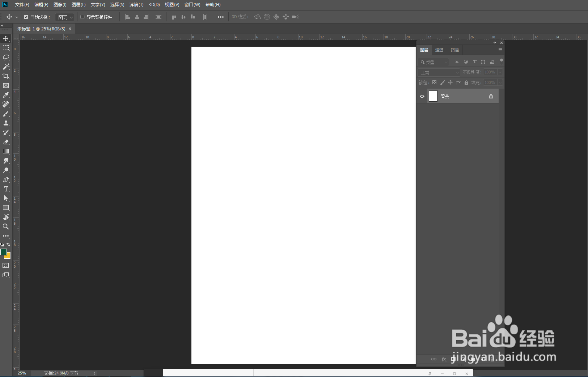Swap foreground and background colors
The image size is (588, 377).
coord(8,245)
